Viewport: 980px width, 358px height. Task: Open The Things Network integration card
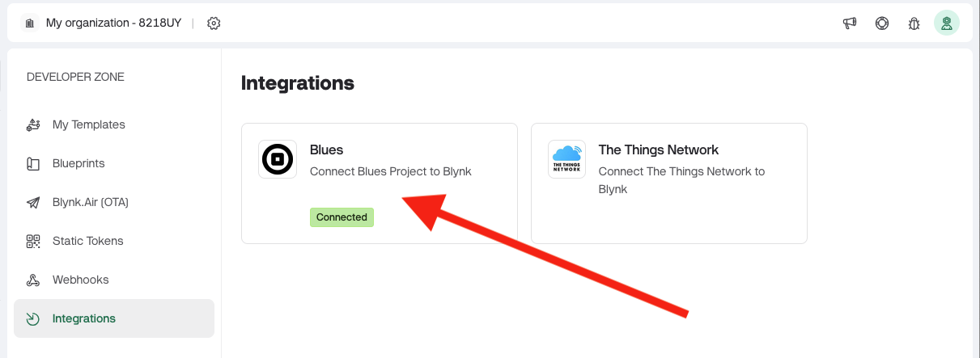668,183
